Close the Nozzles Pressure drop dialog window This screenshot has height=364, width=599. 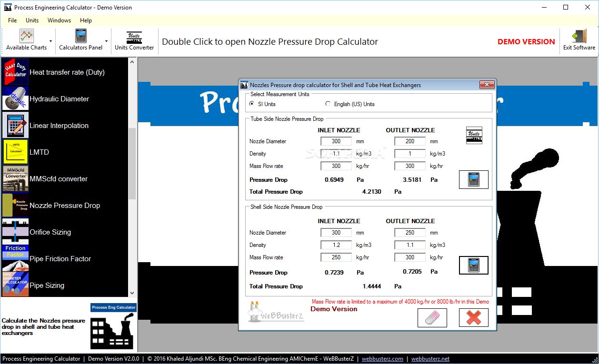click(486, 85)
